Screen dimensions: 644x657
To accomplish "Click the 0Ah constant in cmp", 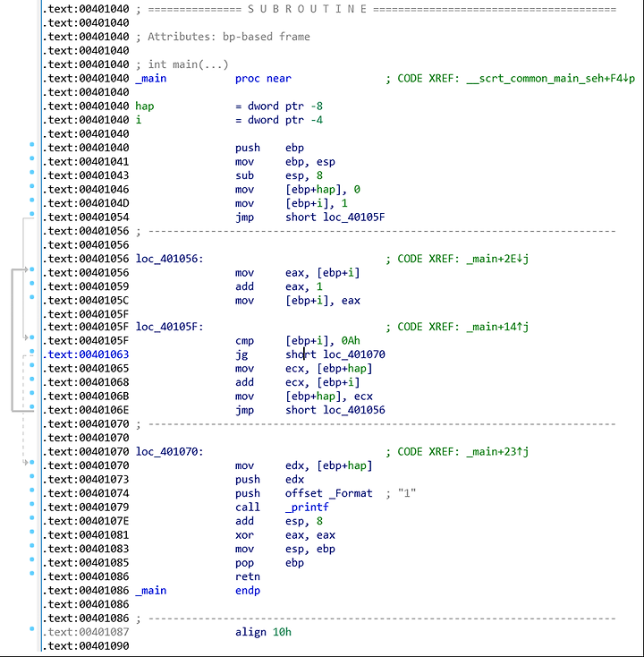I will (351, 340).
